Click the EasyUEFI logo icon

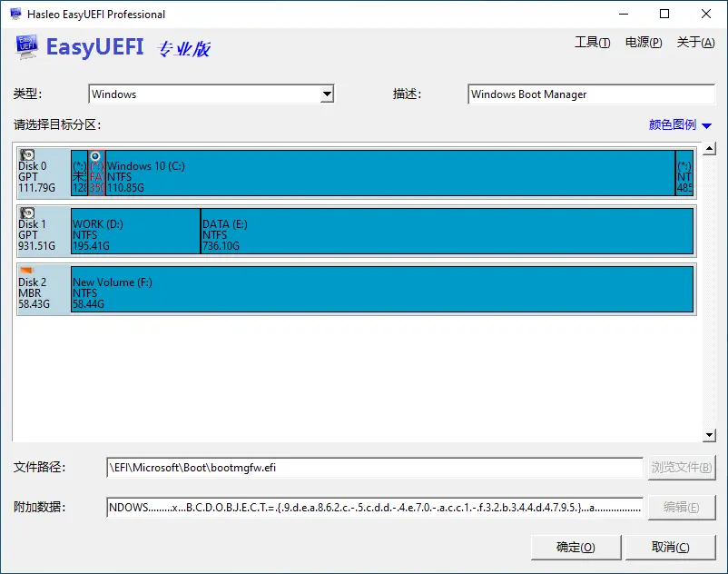pos(27,45)
